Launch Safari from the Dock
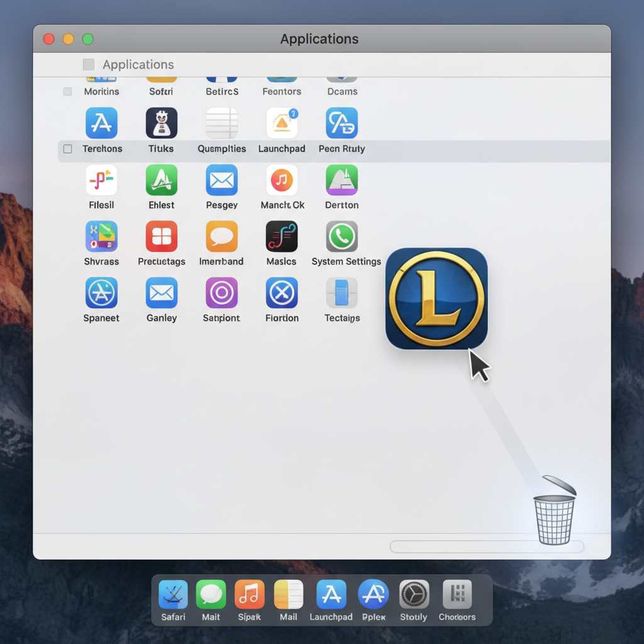This screenshot has height=644, width=644. 172,594
